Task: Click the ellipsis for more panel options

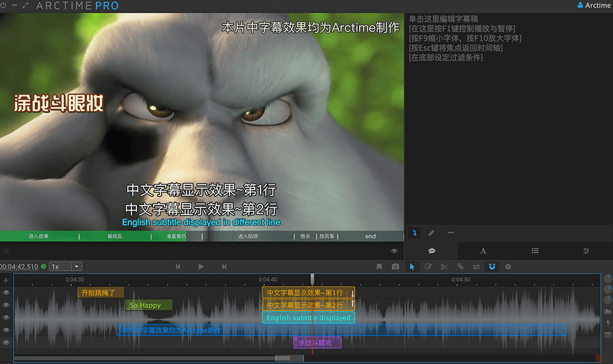Action: (451, 232)
